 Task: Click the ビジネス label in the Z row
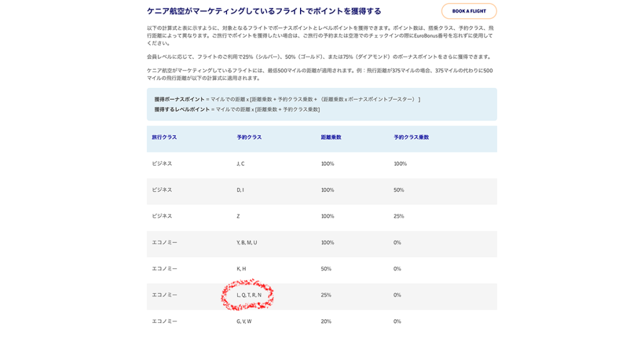point(162,216)
